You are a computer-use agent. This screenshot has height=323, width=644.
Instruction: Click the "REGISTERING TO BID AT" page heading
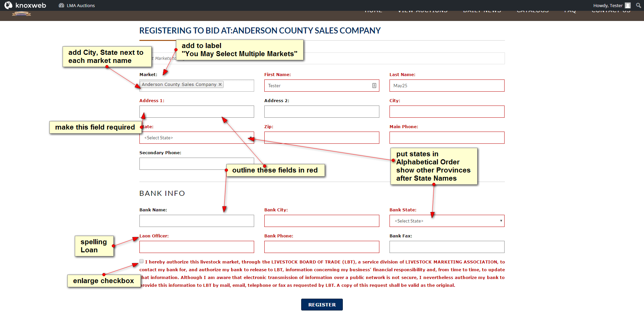(x=260, y=31)
